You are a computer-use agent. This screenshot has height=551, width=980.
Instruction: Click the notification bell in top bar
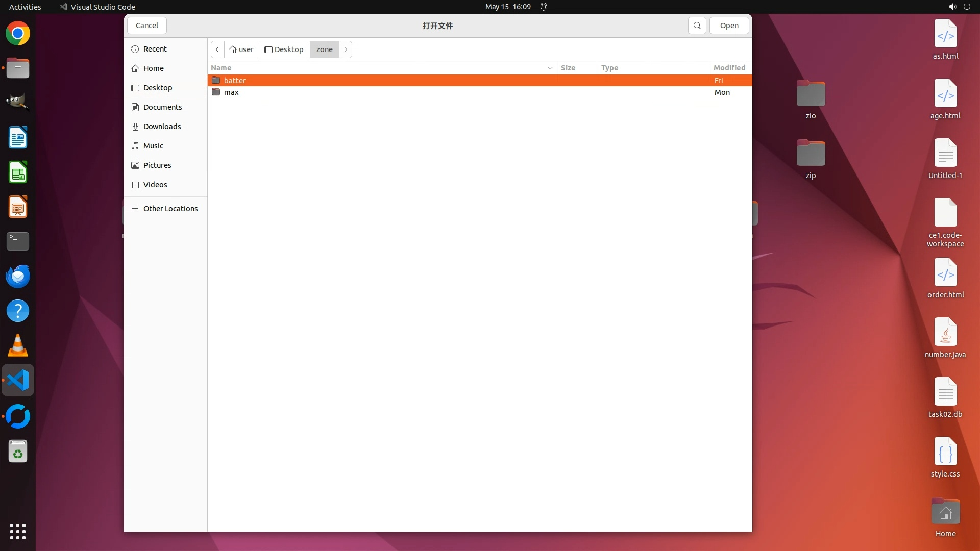click(544, 7)
